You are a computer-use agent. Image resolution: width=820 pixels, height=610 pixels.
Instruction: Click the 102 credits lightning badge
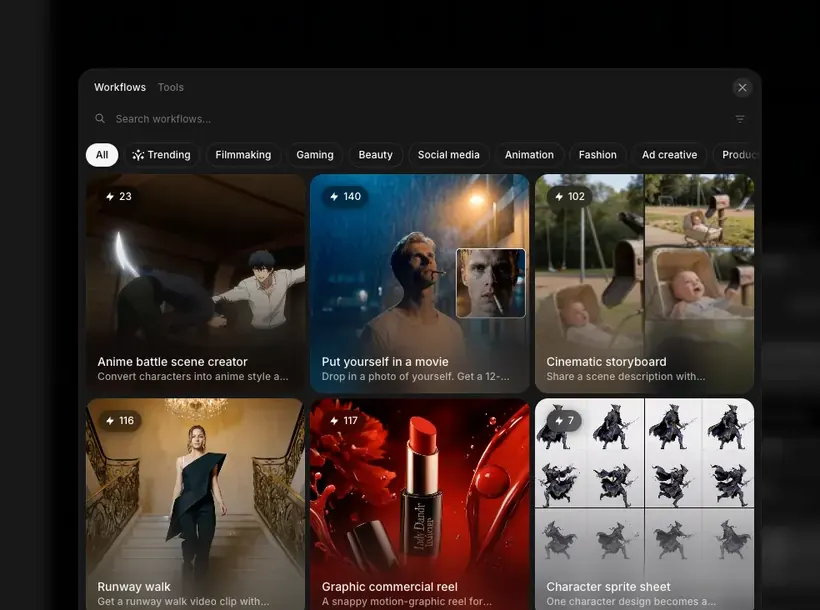click(x=570, y=197)
